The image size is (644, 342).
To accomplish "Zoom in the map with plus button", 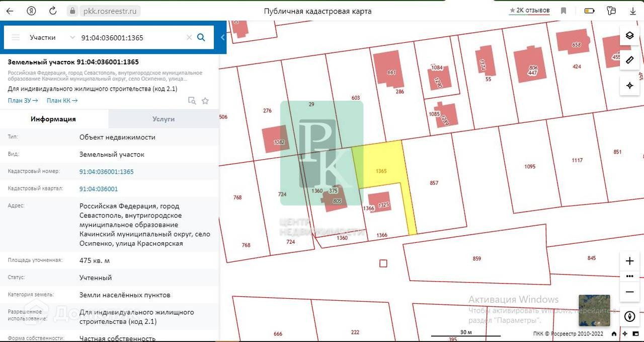I will (x=629, y=261).
